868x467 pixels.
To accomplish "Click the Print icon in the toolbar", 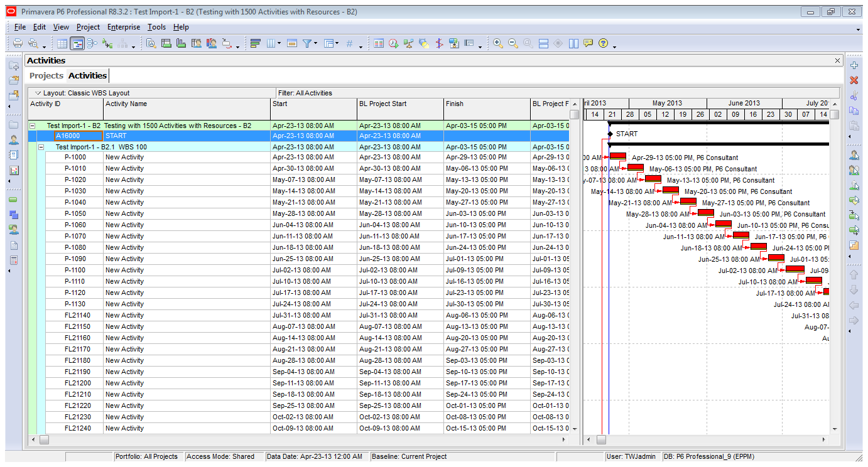I will click(18, 43).
